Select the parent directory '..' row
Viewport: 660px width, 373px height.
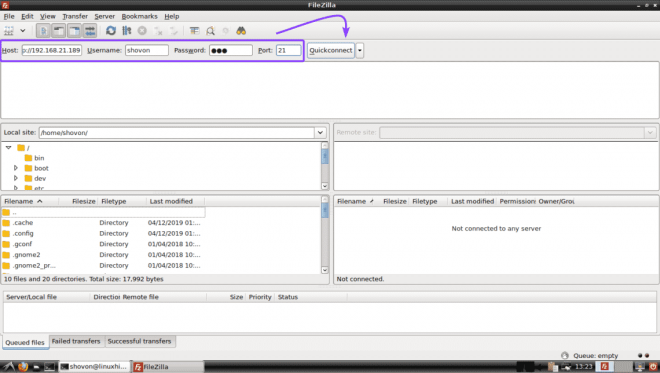click(104, 212)
